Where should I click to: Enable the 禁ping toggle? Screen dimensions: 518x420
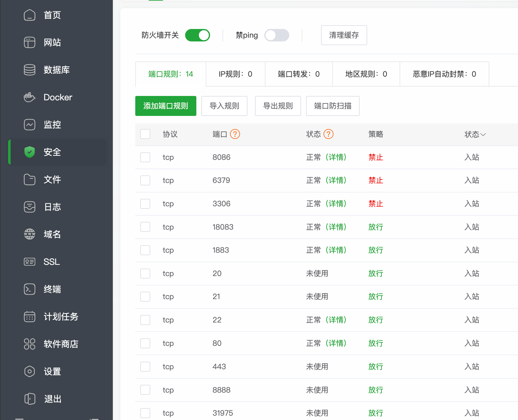click(x=277, y=35)
